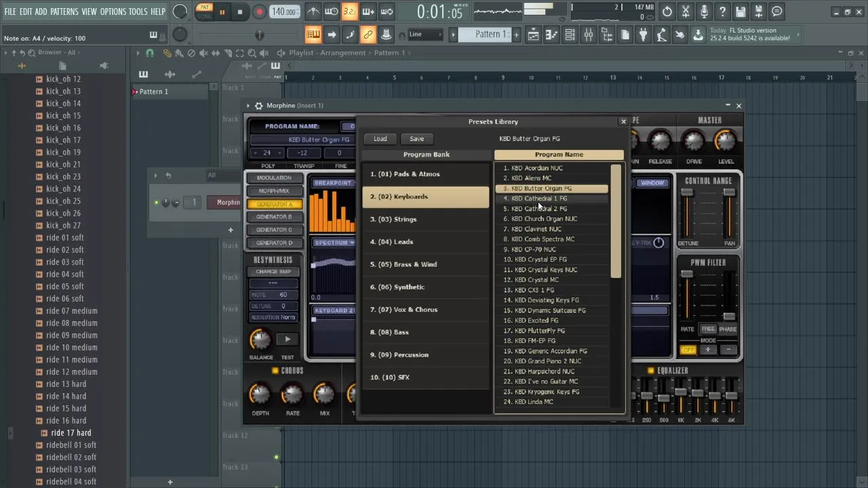Viewport: 868px width, 488px height.
Task: Open the plugin picker plug icon
Action: 644,35
